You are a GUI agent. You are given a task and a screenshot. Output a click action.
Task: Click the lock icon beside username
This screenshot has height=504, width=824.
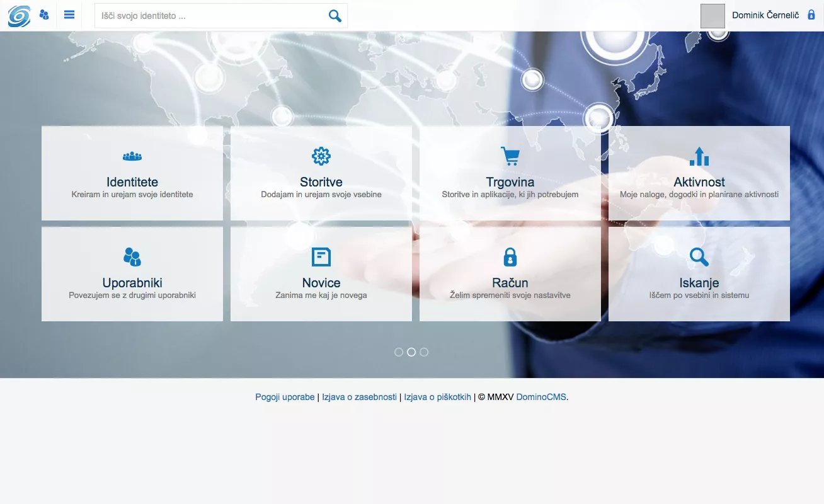[x=811, y=14]
